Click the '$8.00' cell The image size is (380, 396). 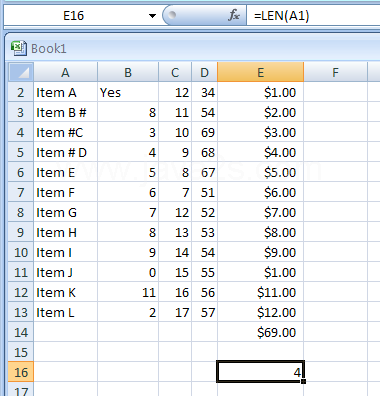pyautogui.click(x=261, y=232)
